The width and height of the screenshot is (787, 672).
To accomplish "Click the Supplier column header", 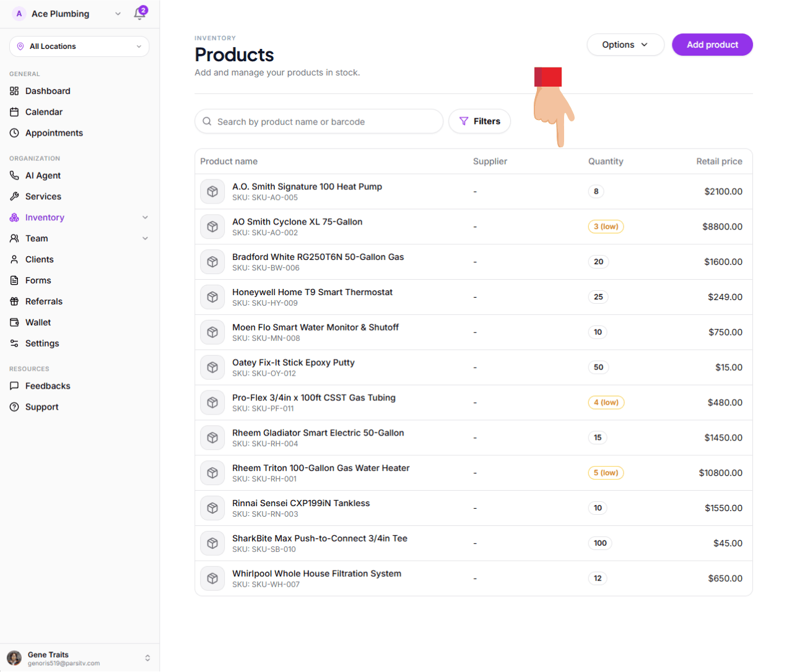I will coord(490,162).
